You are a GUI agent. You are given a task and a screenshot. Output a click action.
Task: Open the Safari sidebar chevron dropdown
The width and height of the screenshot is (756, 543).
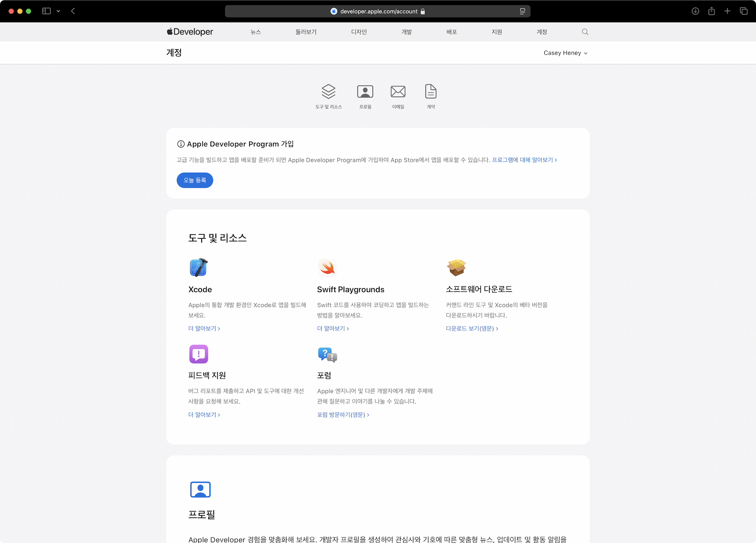tap(58, 11)
